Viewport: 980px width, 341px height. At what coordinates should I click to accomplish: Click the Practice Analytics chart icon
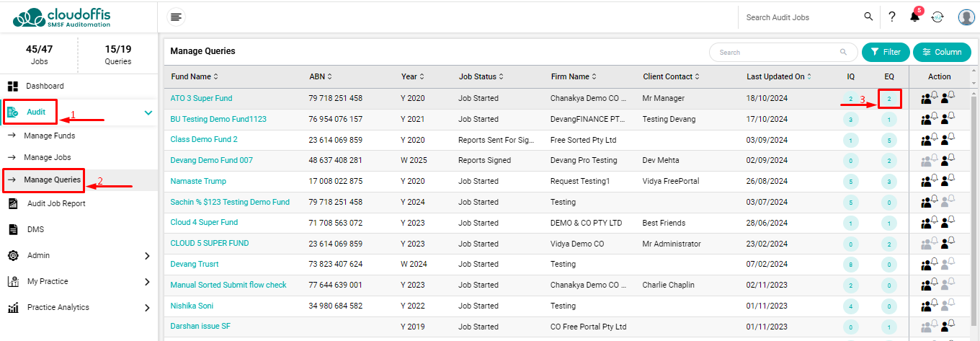pyautogui.click(x=13, y=308)
